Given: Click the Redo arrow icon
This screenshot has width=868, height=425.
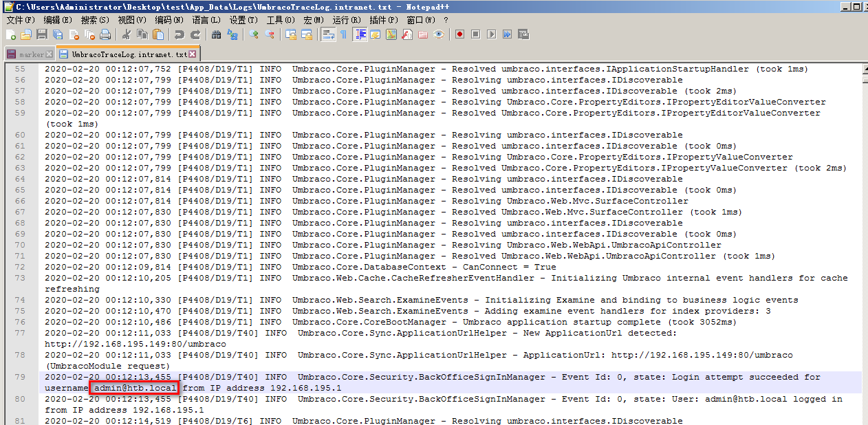Looking at the screenshot, I should [195, 34].
